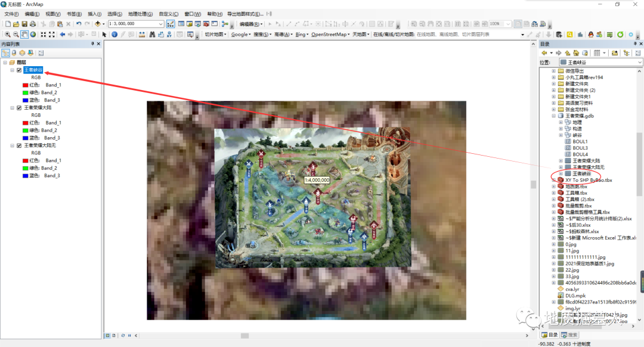
Task: Select the Zoom In magnifier tool
Action: pyautogui.click(x=7, y=35)
